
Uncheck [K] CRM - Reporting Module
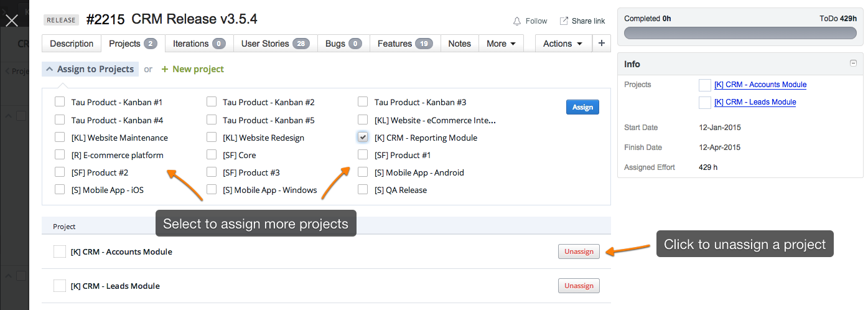tap(363, 137)
